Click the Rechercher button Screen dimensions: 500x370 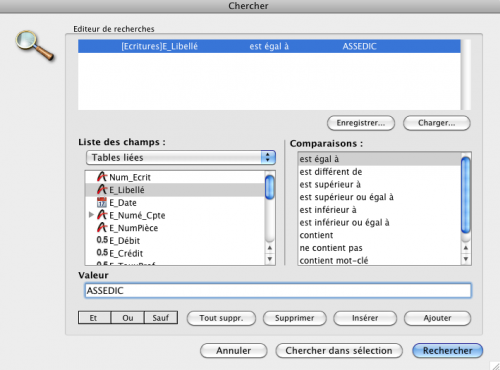(x=447, y=351)
